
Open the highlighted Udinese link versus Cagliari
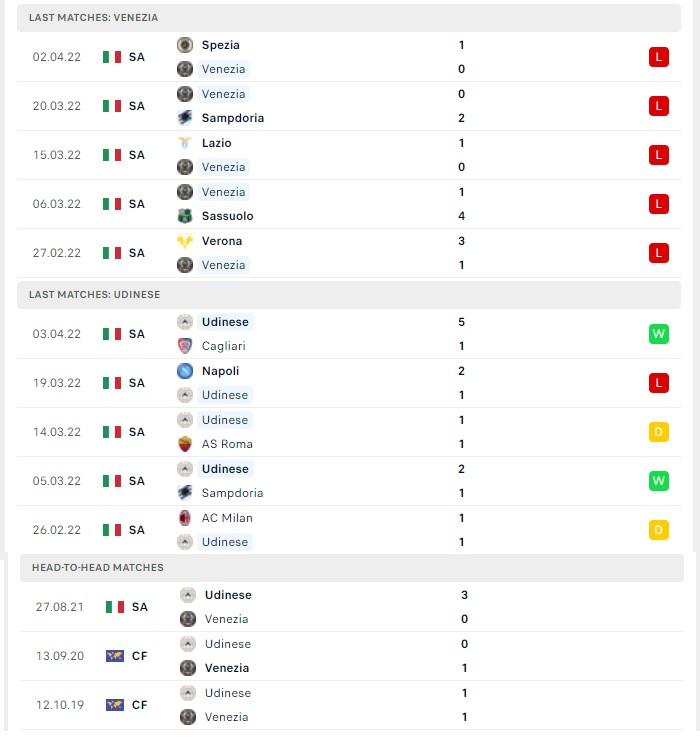point(225,322)
